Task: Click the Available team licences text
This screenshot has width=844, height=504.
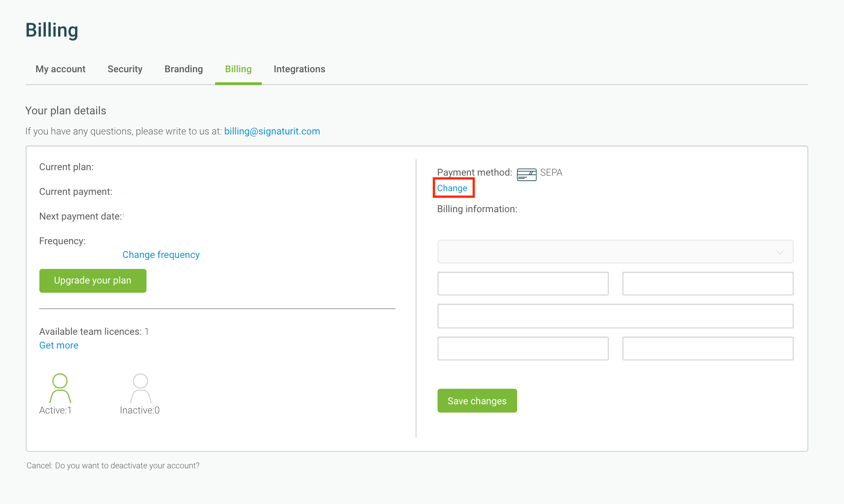Action: [94, 332]
